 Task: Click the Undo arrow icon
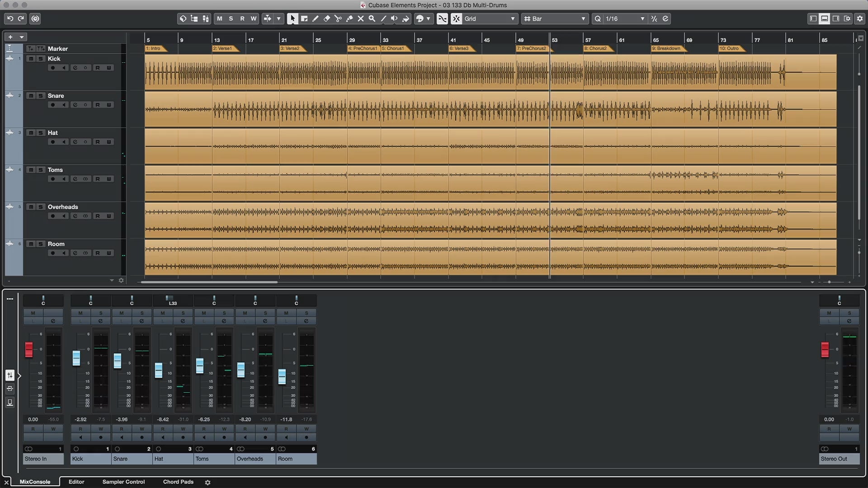pyautogui.click(x=10, y=19)
